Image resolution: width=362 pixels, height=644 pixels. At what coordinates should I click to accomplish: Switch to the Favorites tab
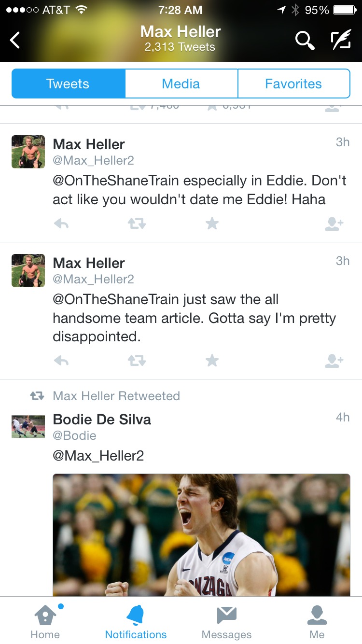pos(293,84)
